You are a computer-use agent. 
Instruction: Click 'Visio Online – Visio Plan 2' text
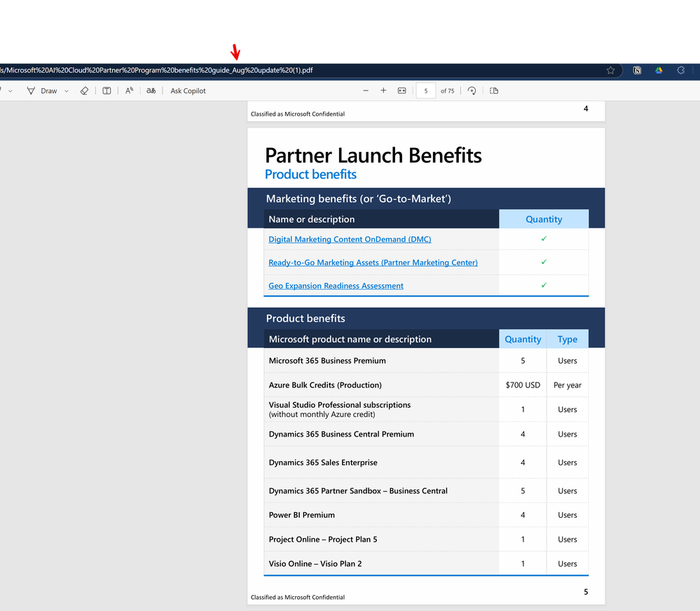[x=315, y=563]
